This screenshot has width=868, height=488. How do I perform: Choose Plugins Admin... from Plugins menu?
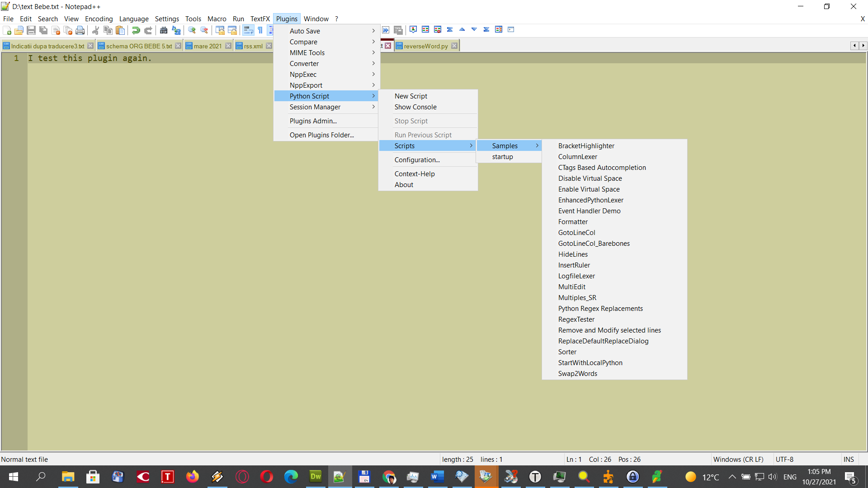(x=326, y=121)
